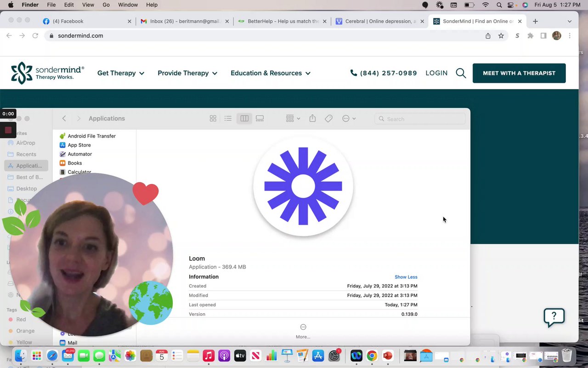Image resolution: width=588 pixels, height=368 pixels.
Task: Click the Finder Search field
Action: click(420, 119)
